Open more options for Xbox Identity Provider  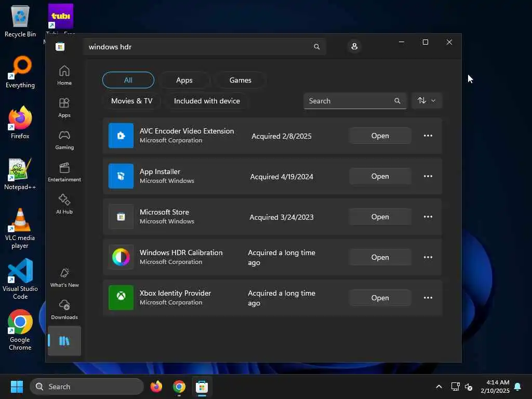(428, 298)
